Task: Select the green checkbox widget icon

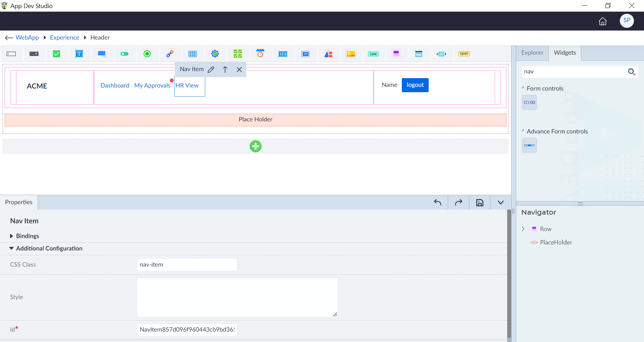Action: pos(57,54)
